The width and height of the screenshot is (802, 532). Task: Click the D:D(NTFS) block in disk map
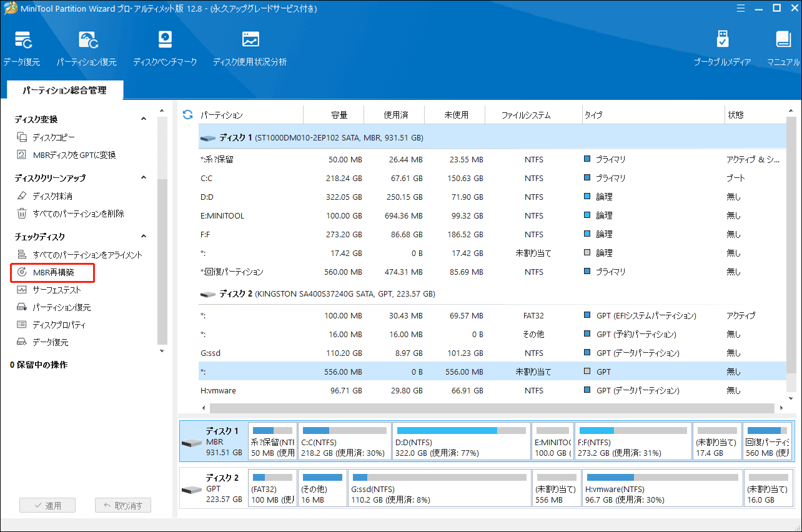[x=462, y=441]
